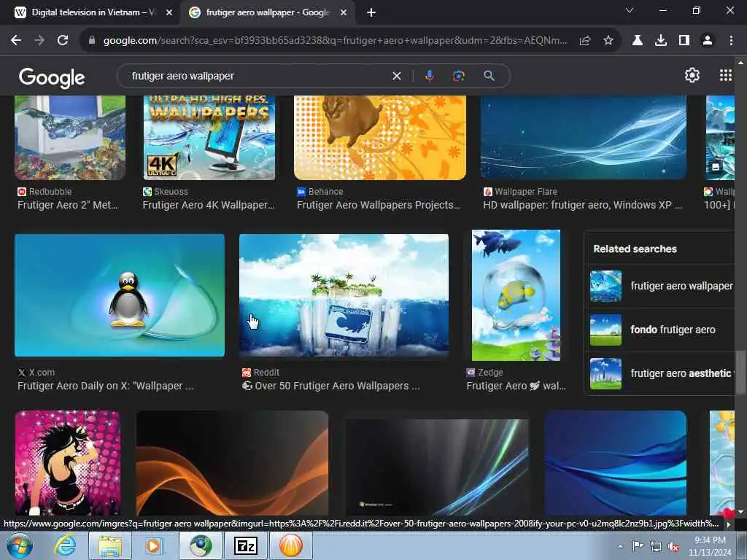Open the deep blue wave wallpaper image
Image resolution: width=747 pixels, height=560 pixels.
coord(616,463)
